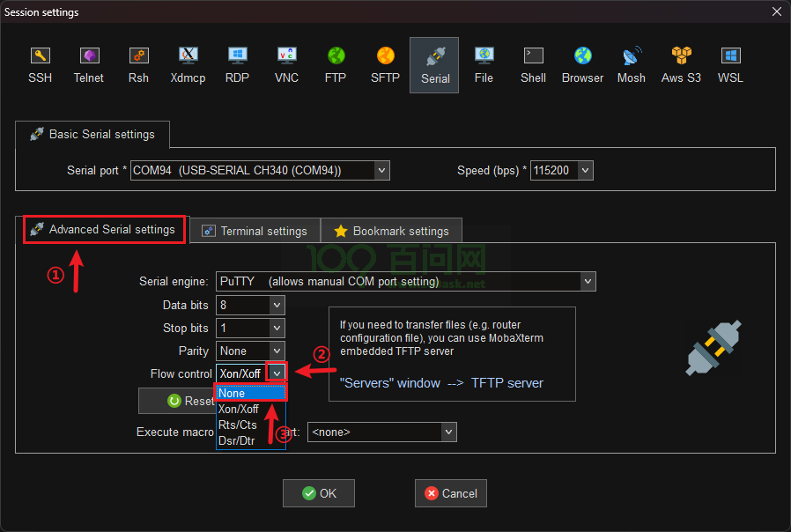Select the SSH session type icon
The width and height of the screenshot is (791, 532).
point(40,64)
